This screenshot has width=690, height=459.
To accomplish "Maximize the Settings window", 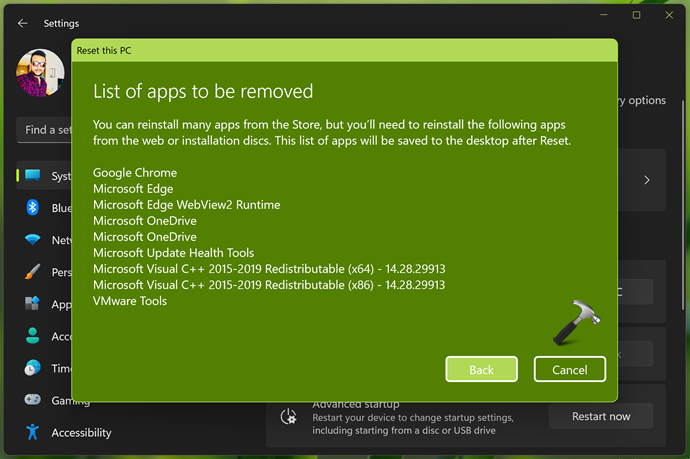I will click(636, 16).
